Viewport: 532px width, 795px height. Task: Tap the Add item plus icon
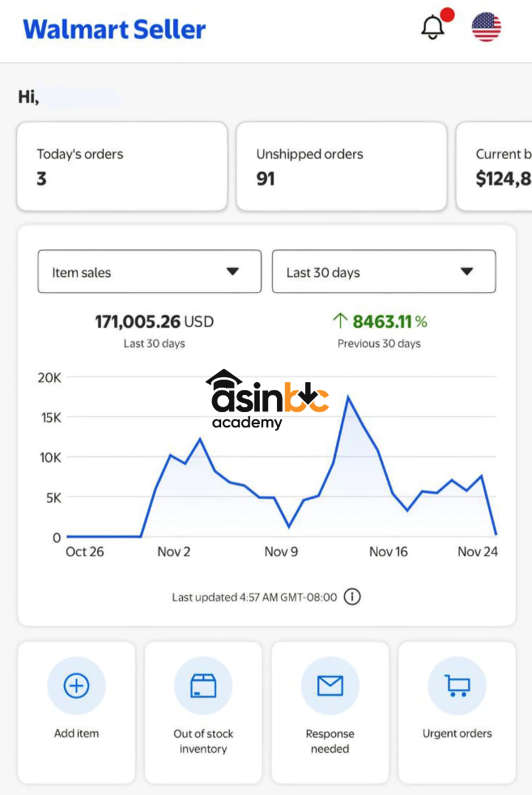pyautogui.click(x=76, y=687)
